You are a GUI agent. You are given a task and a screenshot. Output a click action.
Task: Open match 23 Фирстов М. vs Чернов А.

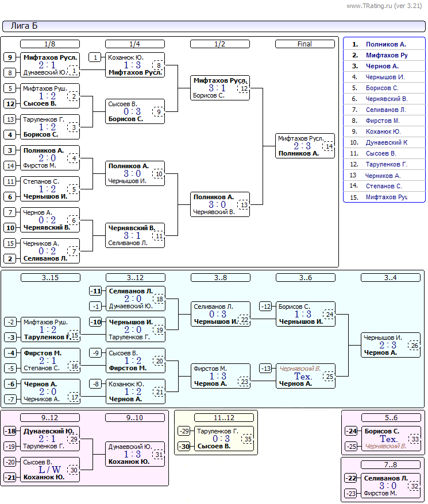pos(221,376)
